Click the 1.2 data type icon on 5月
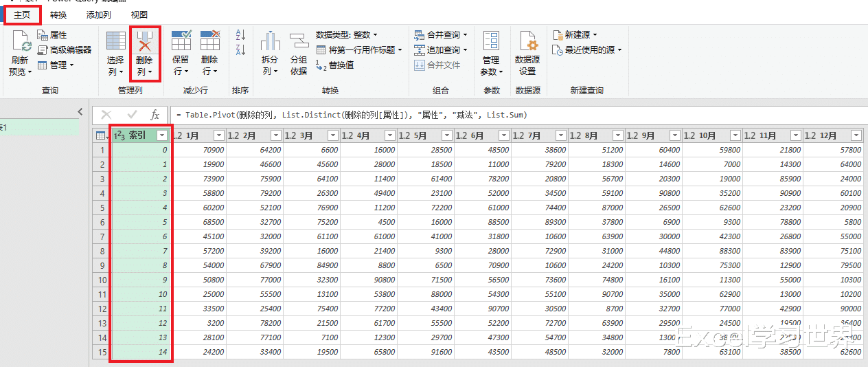This screenshot has height=367, width=868. 404,135
